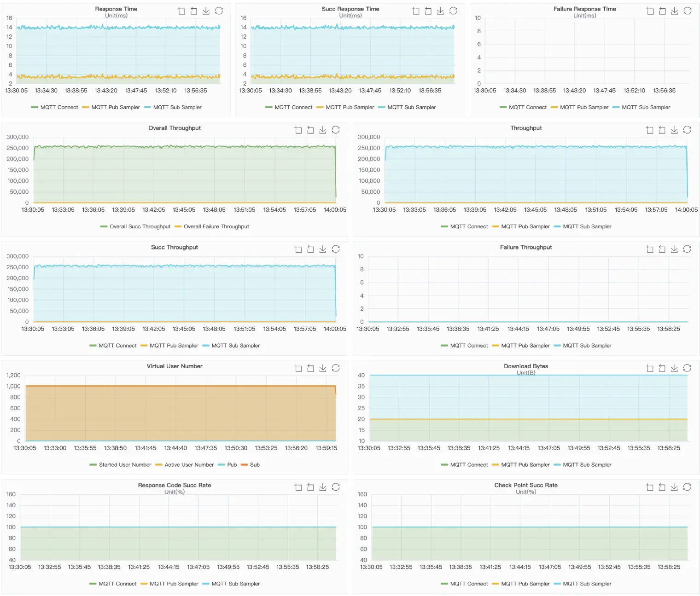Save Check Point Succ Rate chart image

click(674, 487)
